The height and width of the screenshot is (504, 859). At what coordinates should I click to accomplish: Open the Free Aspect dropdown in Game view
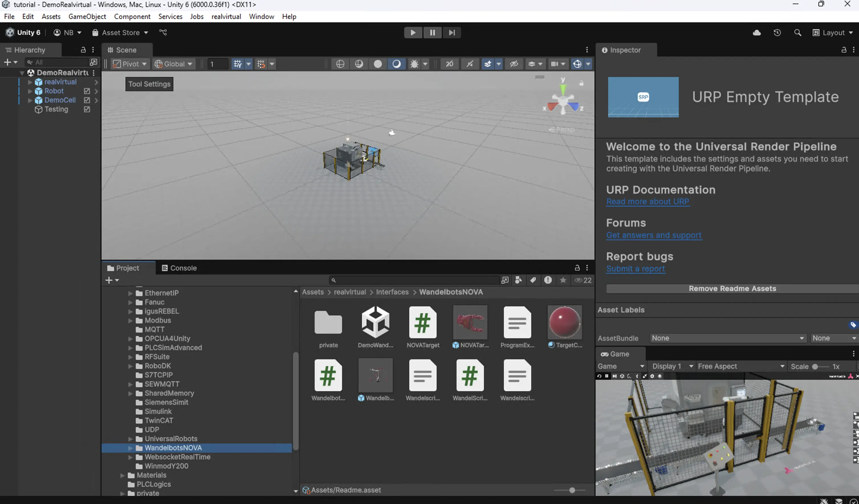click(x=741, y=366)
